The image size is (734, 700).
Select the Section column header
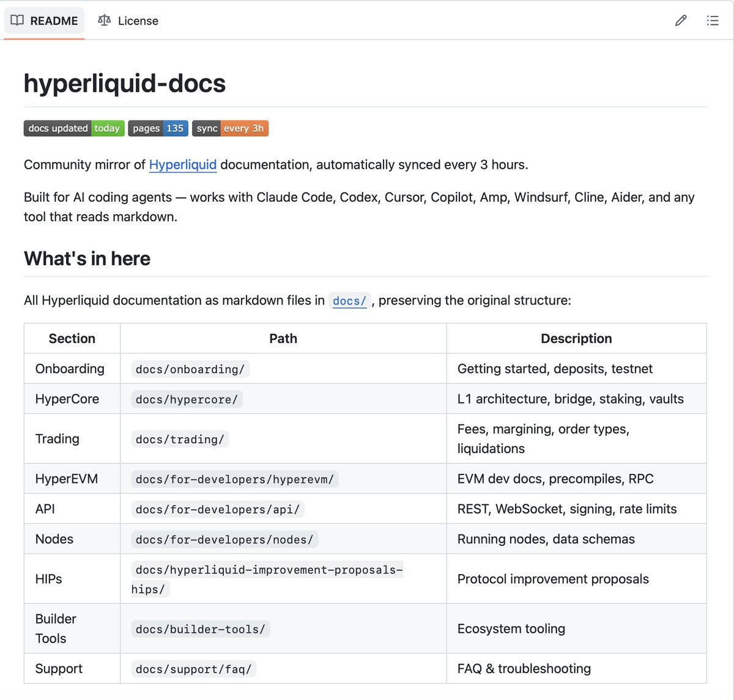[72, 339]
